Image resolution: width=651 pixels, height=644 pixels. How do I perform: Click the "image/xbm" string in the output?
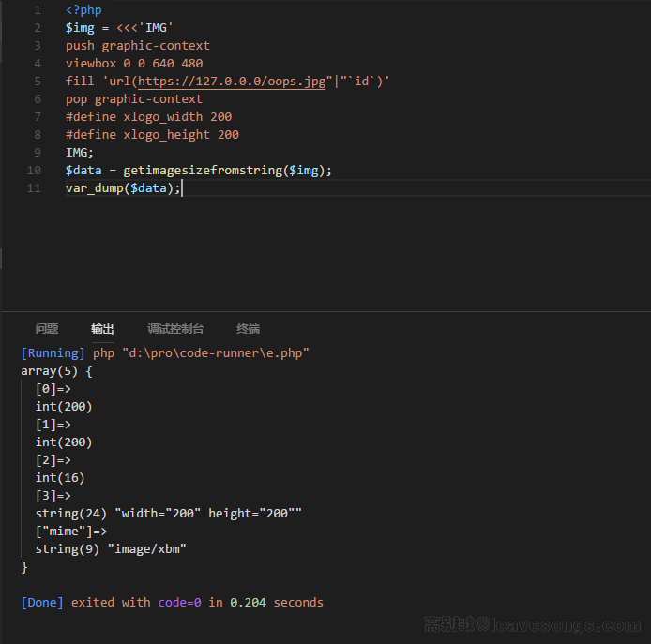coord(151,549)
